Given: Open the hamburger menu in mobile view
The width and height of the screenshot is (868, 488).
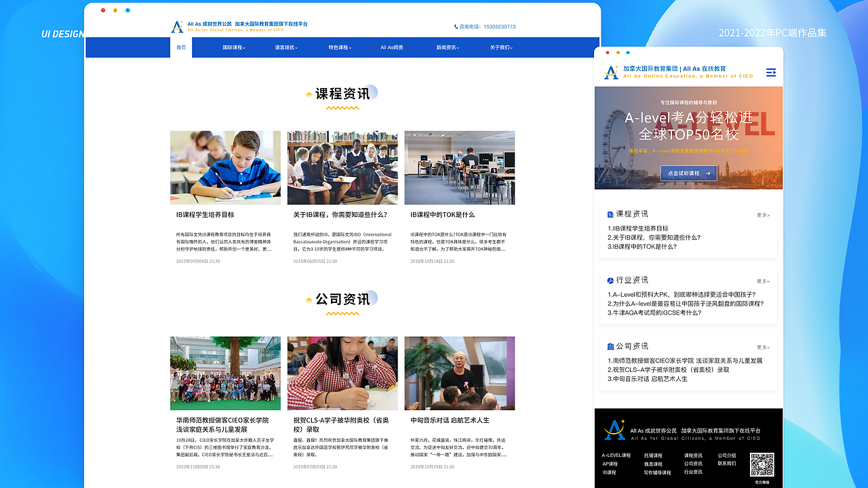Looking at the screenshot, I should coord(771,73).
